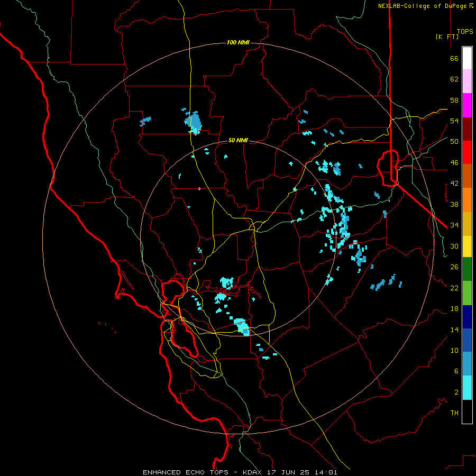Screen dimensions: 476x476
Task: Select the bright red legend swatch
Action: (x=467, y=152)
